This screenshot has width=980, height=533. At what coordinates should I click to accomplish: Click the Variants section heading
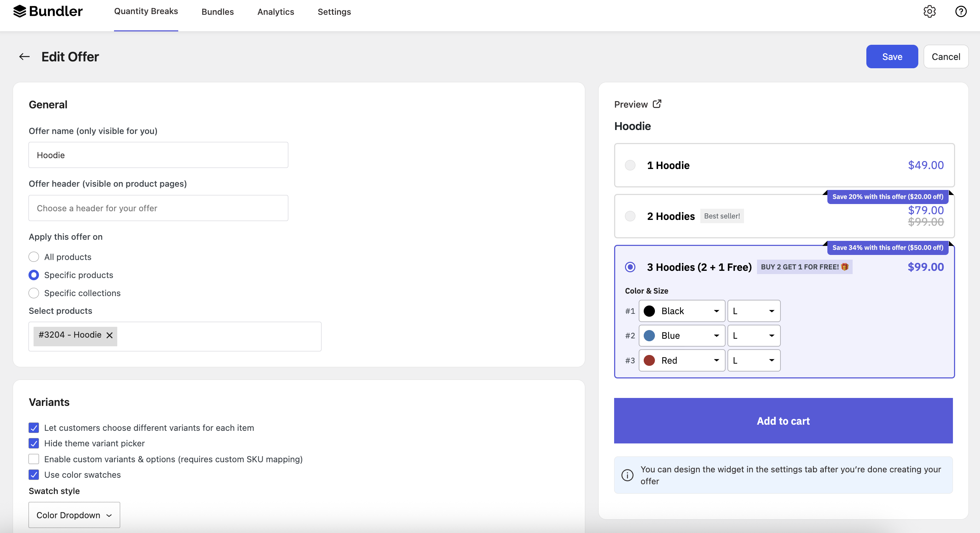(49, 402)
